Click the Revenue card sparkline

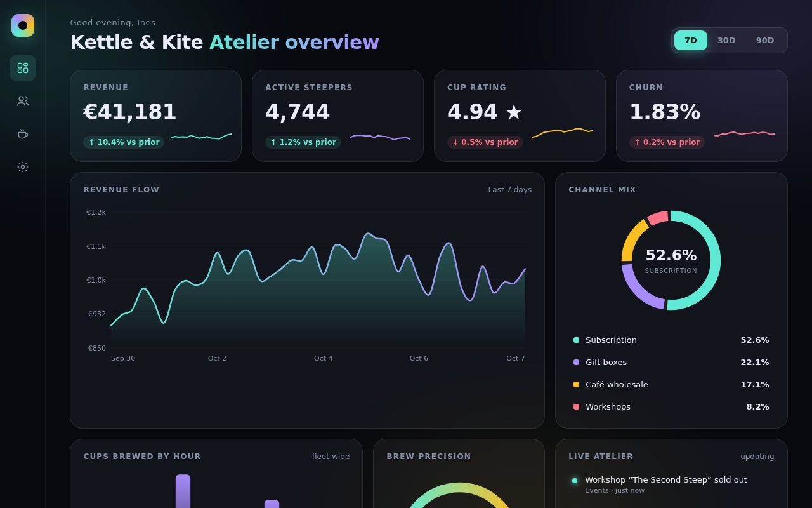[201, 136]
